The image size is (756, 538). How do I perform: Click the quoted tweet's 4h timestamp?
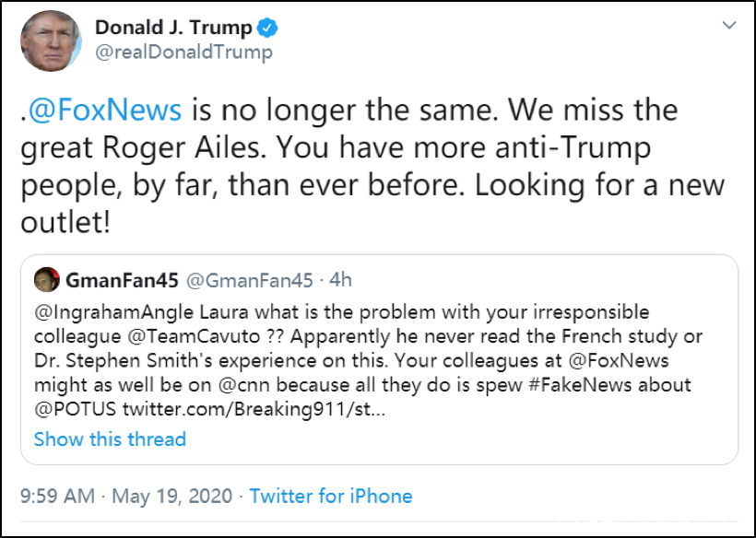coord(340,279)
